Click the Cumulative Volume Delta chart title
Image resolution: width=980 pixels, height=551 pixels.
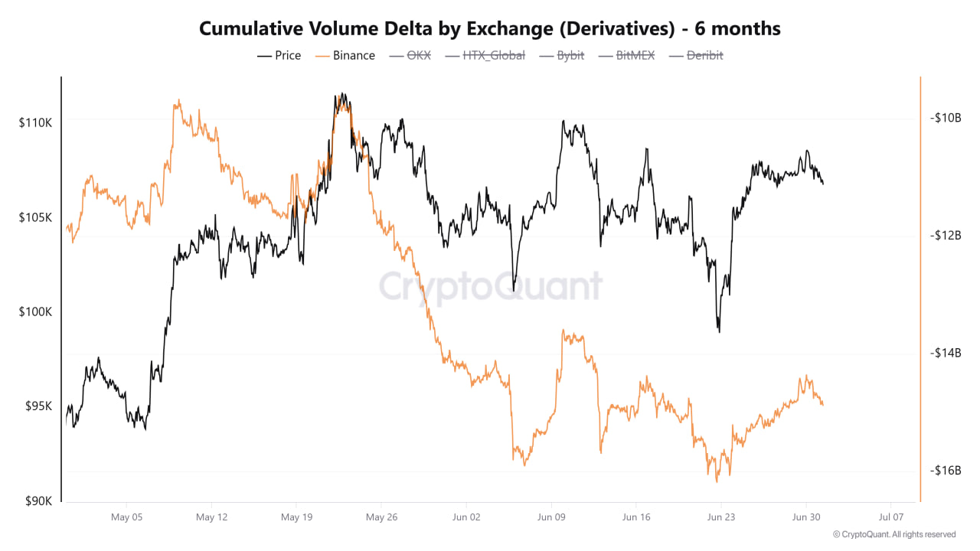490,29
